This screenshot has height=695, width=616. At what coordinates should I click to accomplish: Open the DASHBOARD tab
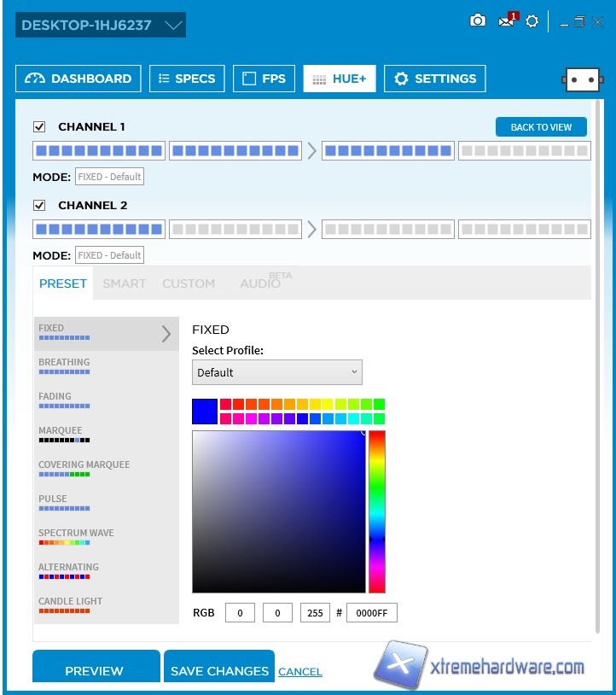click(78, 79)
